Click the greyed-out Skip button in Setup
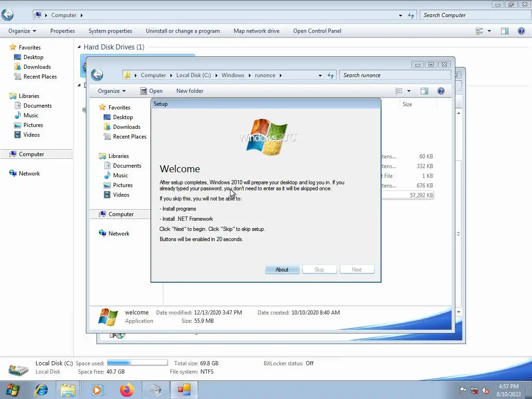The image size is (532, 399). click(319, 269)
